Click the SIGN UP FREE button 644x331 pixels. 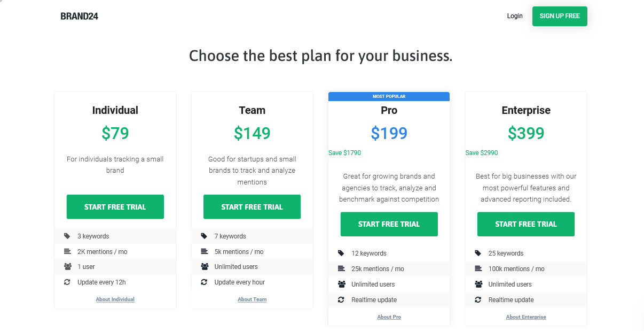click(560, 16)
